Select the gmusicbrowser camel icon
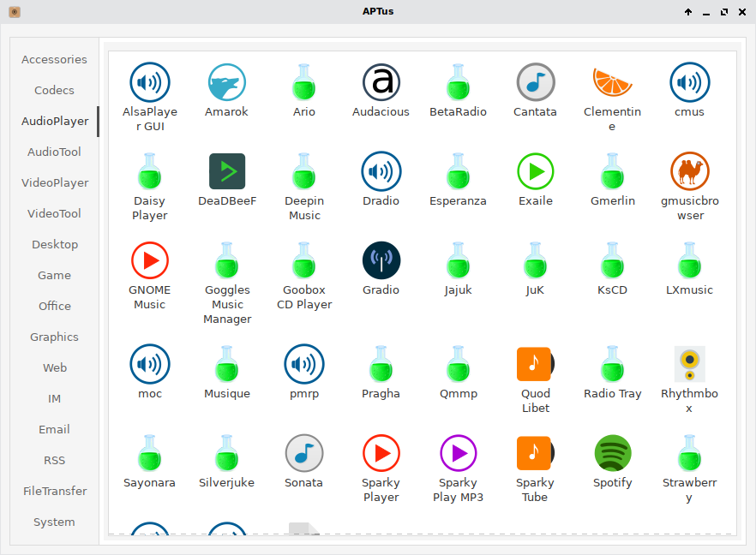This screenshot has width=756, height=555. (x=689, y=171)
